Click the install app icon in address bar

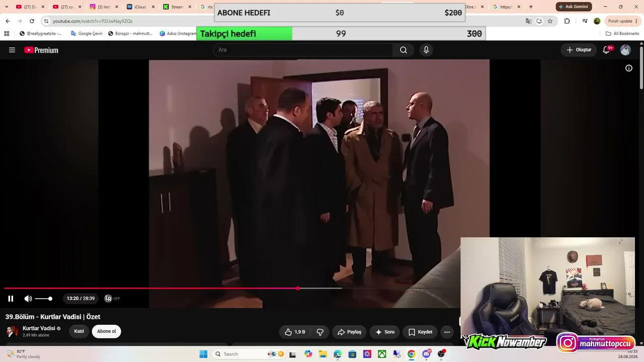[539, 21]
